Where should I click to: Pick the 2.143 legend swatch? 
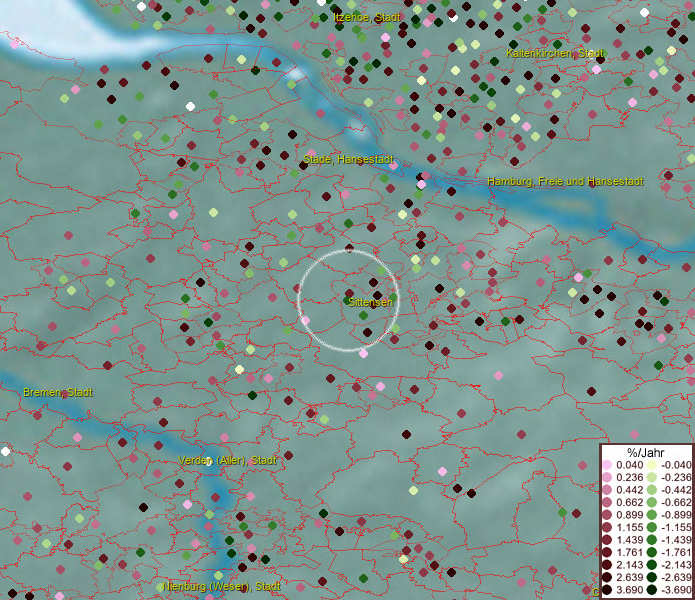point(607,565)
